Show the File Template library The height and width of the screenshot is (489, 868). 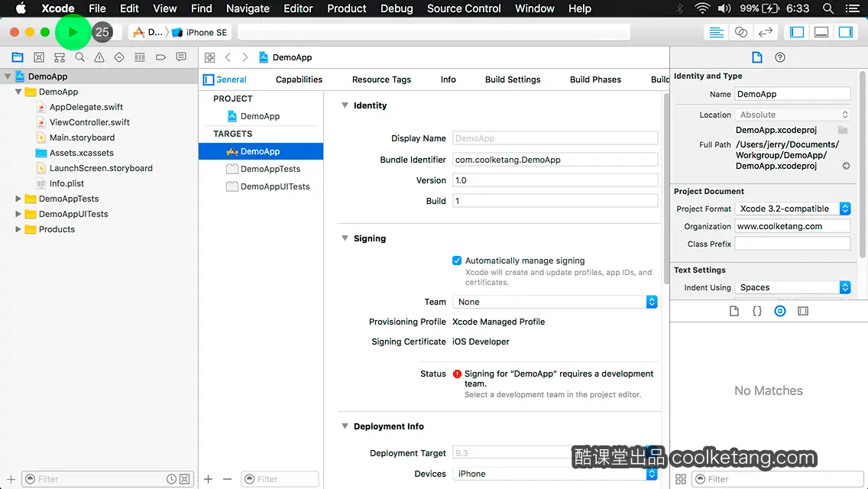[x=734, y=311]
